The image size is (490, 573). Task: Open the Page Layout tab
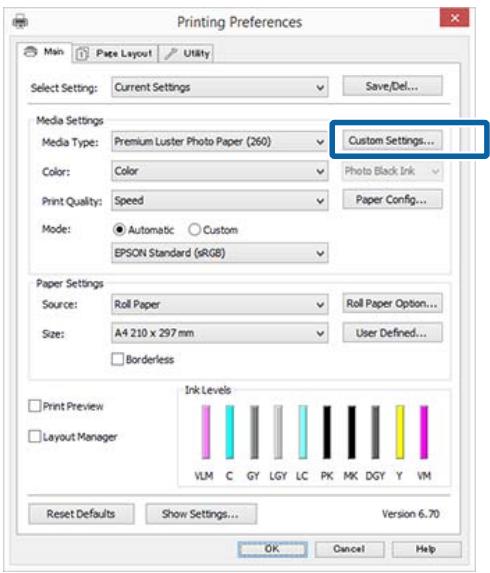point(115,54)
